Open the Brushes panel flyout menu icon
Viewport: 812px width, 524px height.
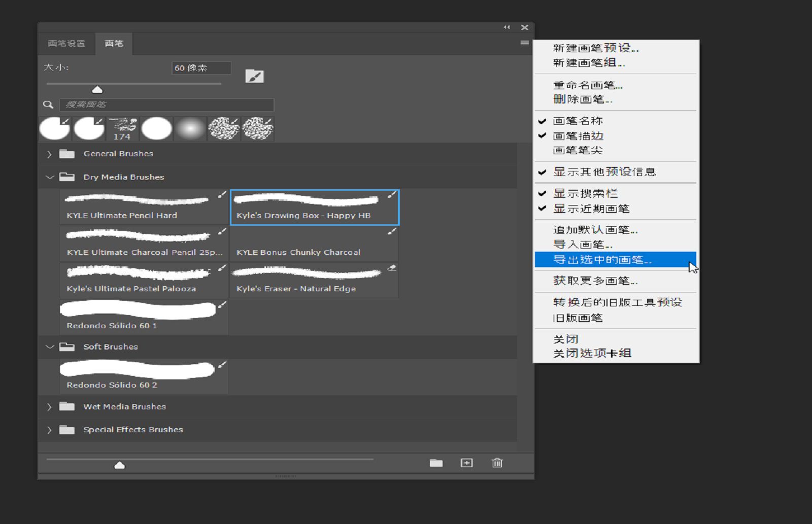524,43
